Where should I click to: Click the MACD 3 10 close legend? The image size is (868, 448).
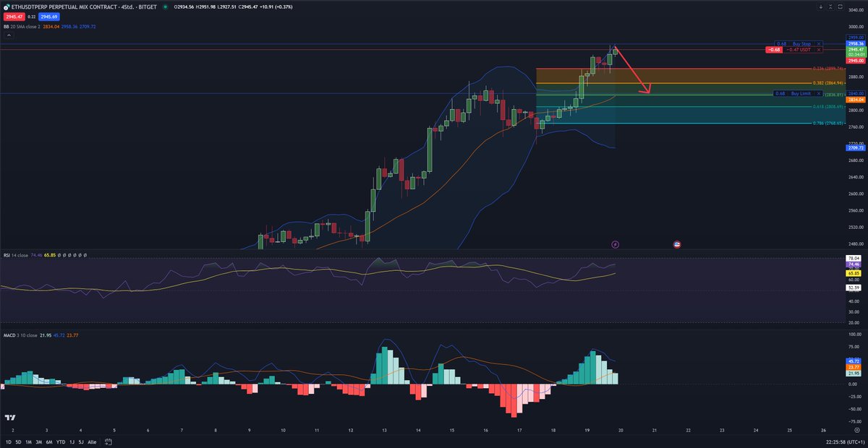22,335
